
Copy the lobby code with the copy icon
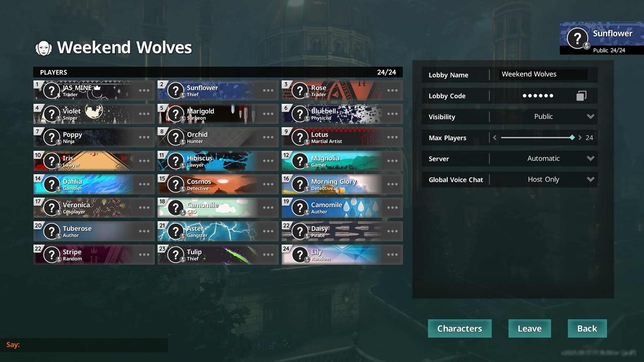581,96
